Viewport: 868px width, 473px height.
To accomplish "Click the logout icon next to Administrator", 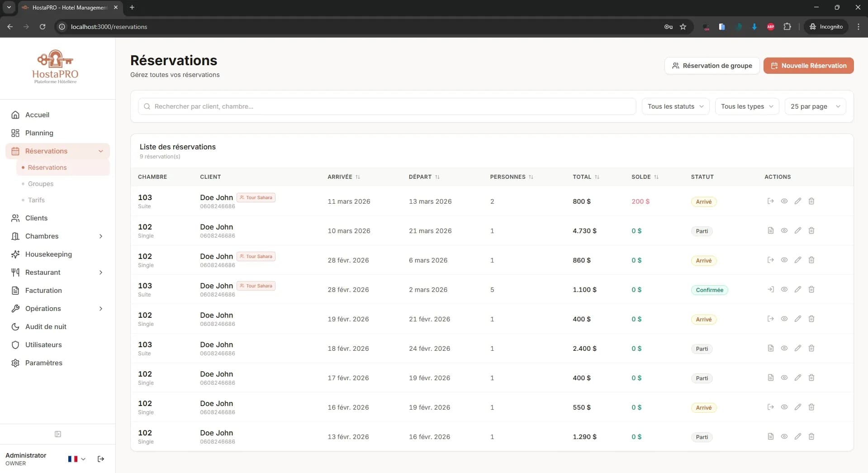I will coord(101,459).
